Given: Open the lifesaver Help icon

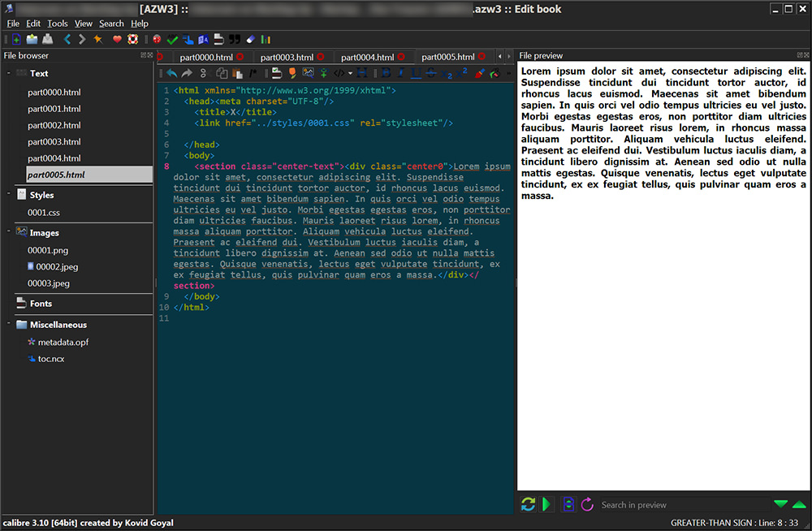Looking at the screenshot, I should [x=132, y=39].
